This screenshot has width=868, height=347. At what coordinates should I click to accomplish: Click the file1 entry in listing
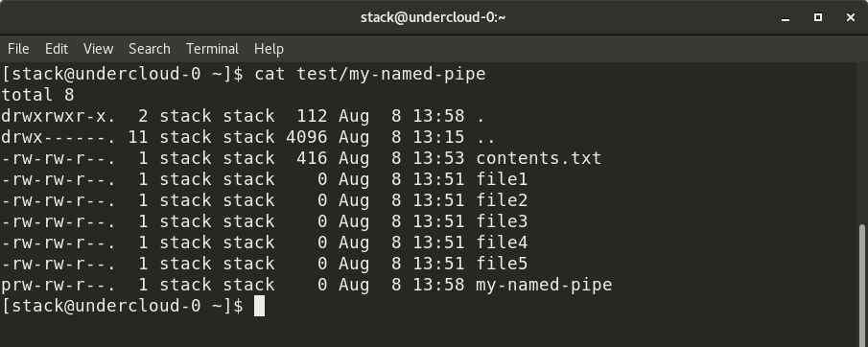502,179
